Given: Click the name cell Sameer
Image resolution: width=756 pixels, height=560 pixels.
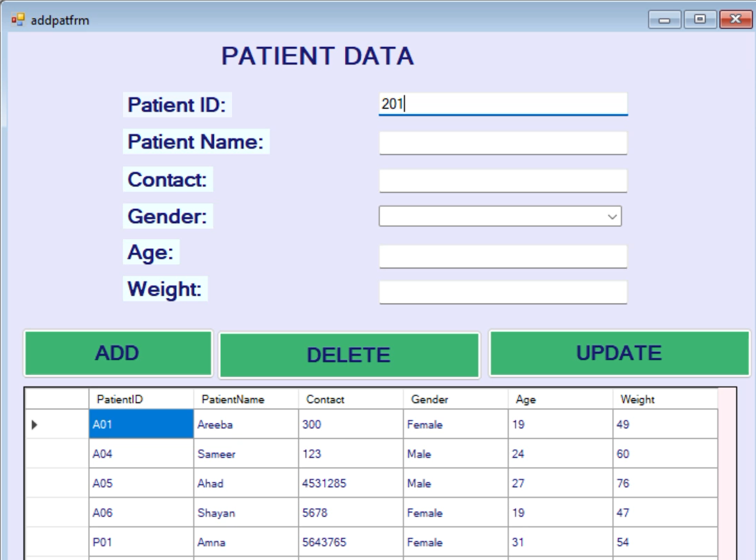Looking at the screenshot, I should [246, 454].
